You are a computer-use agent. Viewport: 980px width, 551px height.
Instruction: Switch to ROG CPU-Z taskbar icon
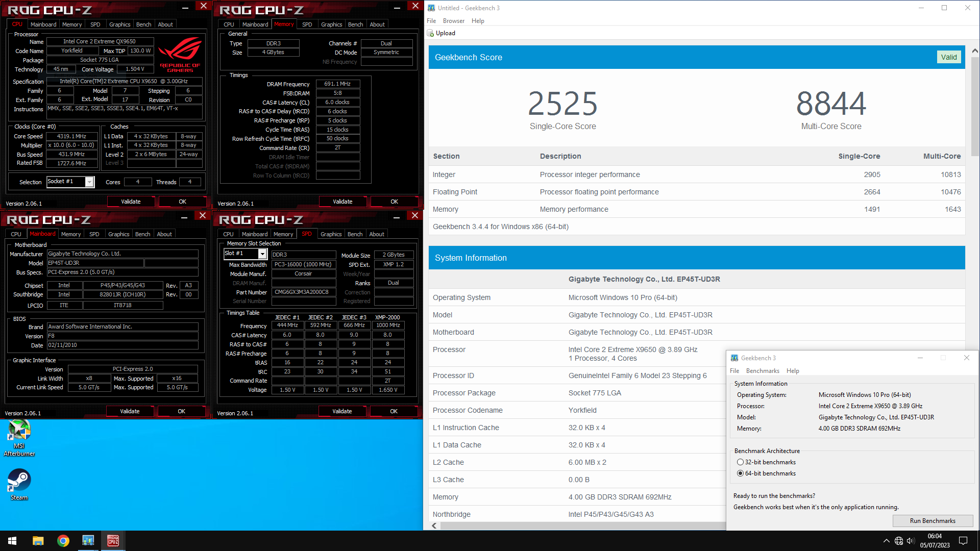(113, 541)
